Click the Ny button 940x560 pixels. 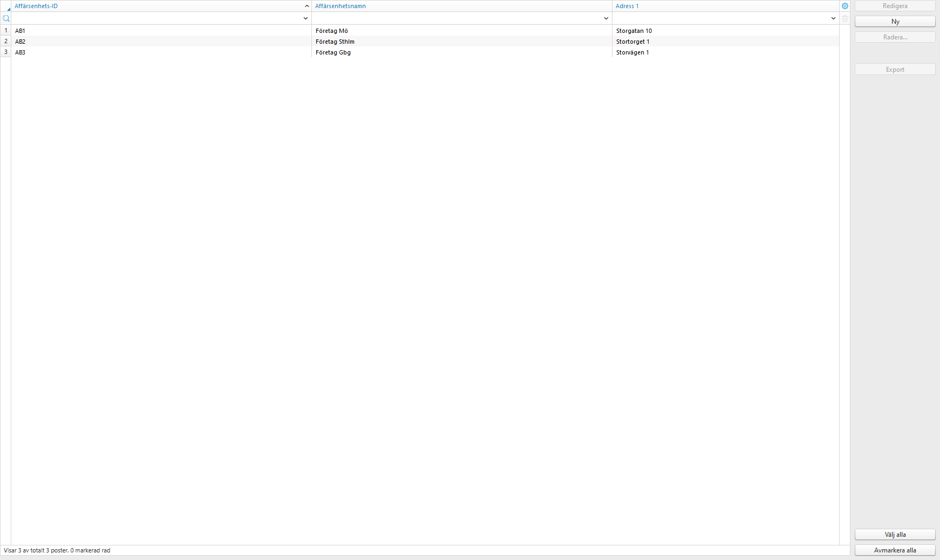point(894,22)
